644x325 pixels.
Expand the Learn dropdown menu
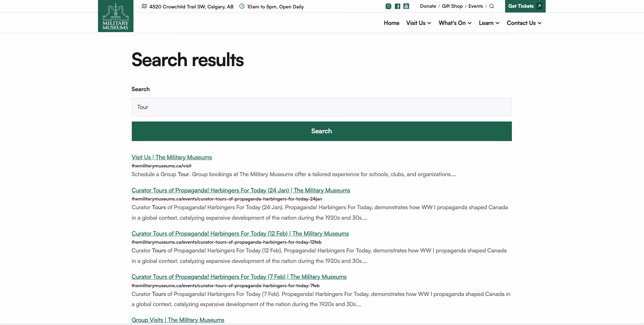[x=489, y=23]
